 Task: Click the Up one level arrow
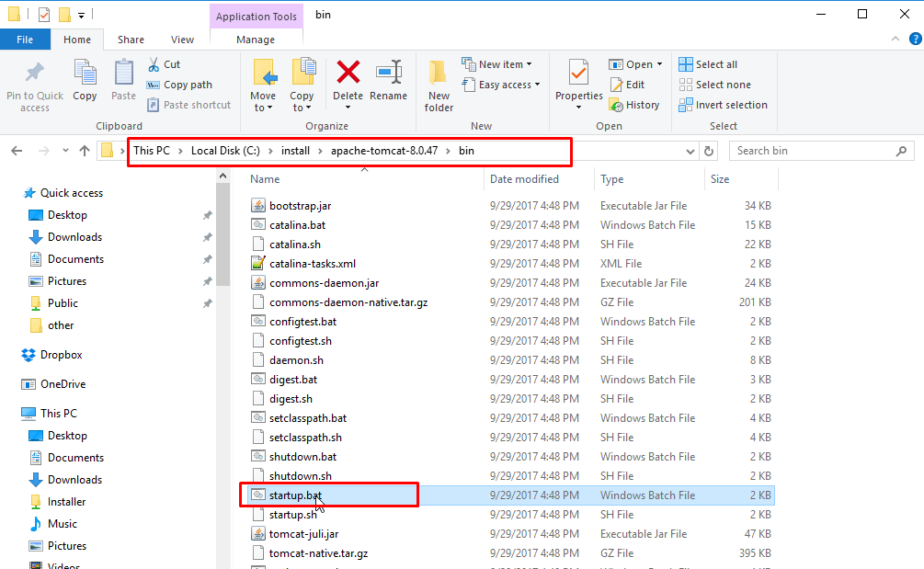[85, 151]
